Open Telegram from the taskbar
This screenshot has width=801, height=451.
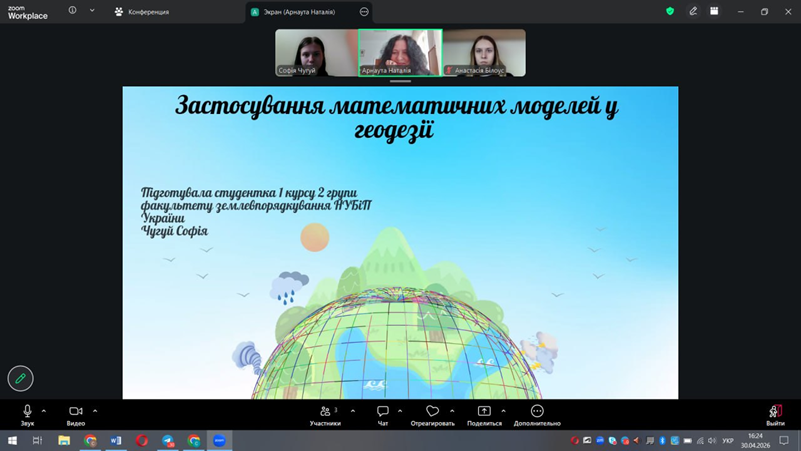168,440
